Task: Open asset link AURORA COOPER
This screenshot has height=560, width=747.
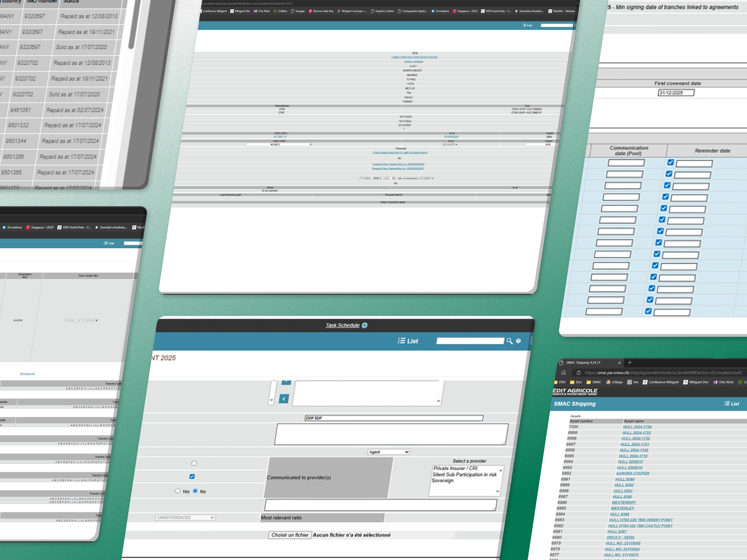Action: 633,473
